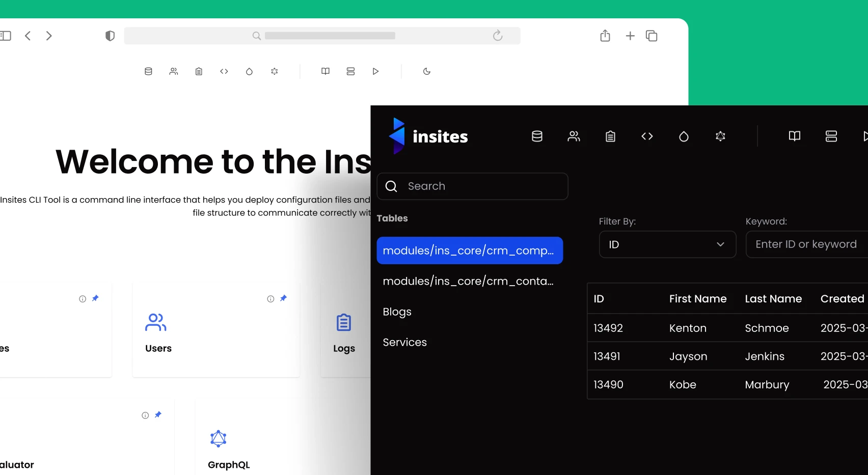
Task: Select the Services table in sidebar
Action: 404,342
